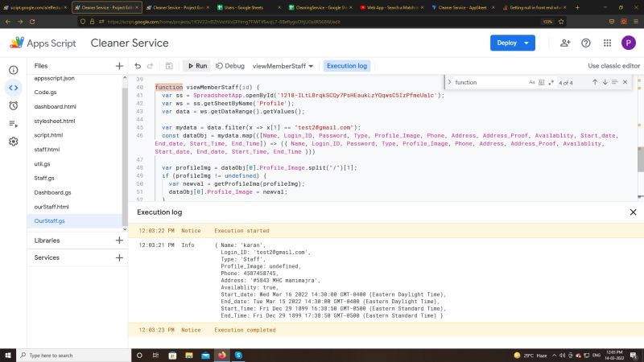The height and width of the screenshot is (362, 644).
Task: Open the purple P account avatar
Action: (629, 43)
